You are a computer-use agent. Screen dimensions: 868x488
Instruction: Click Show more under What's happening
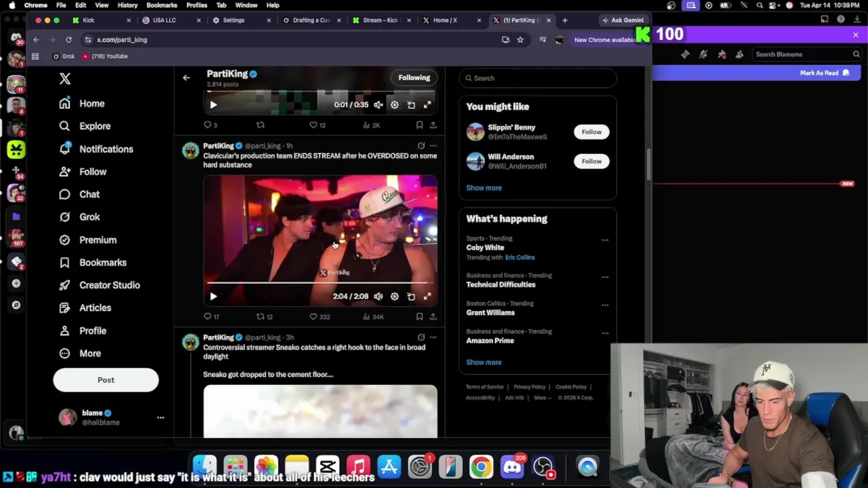(484, 363)
